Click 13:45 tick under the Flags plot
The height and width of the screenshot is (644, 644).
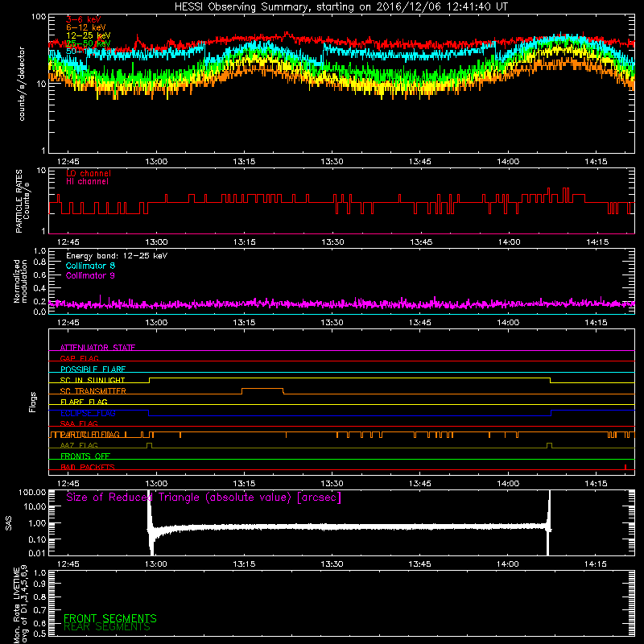419,484
